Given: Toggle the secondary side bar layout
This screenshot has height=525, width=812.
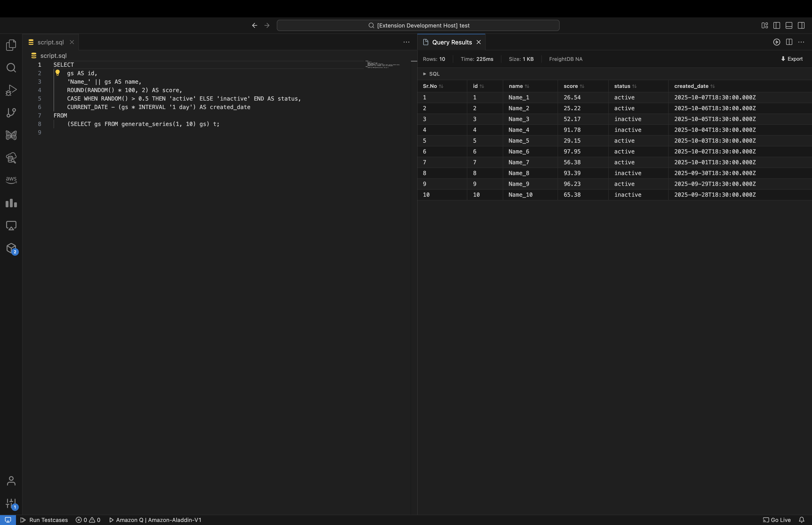Looking at the screenshot, I should (801, 26).
